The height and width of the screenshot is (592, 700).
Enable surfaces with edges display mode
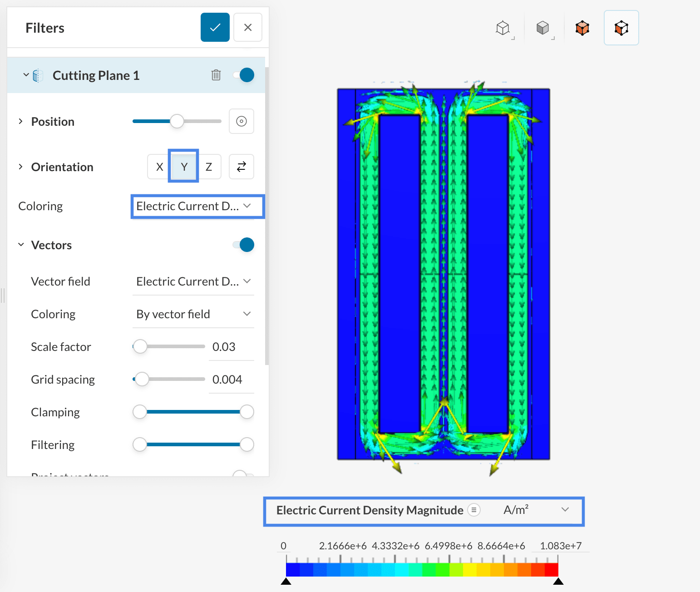[x=582, y=27]
